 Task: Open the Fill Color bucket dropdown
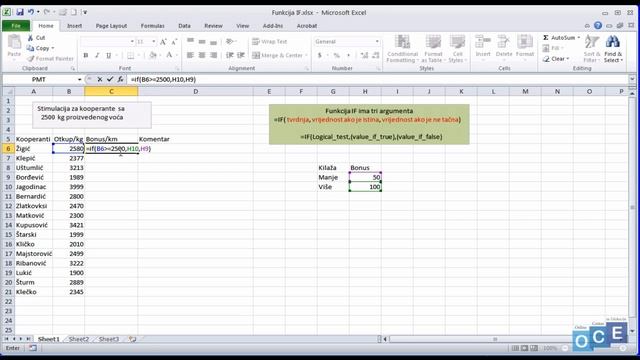pos(159,55)
